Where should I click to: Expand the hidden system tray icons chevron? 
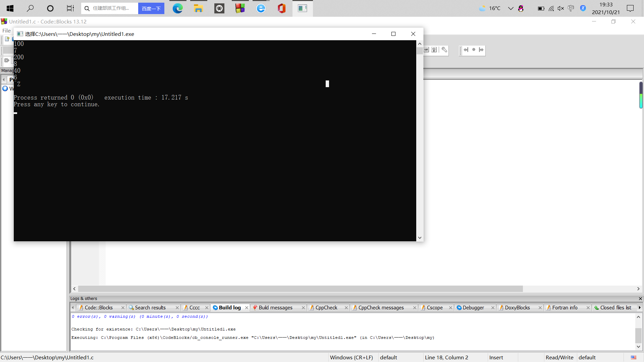[x=511, y=8]
